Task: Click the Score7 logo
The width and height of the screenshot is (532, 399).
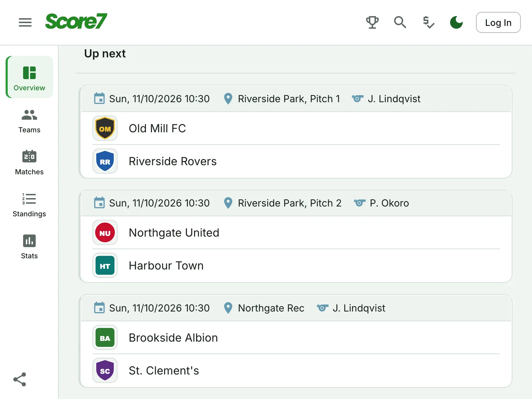Action: (76, 21)
